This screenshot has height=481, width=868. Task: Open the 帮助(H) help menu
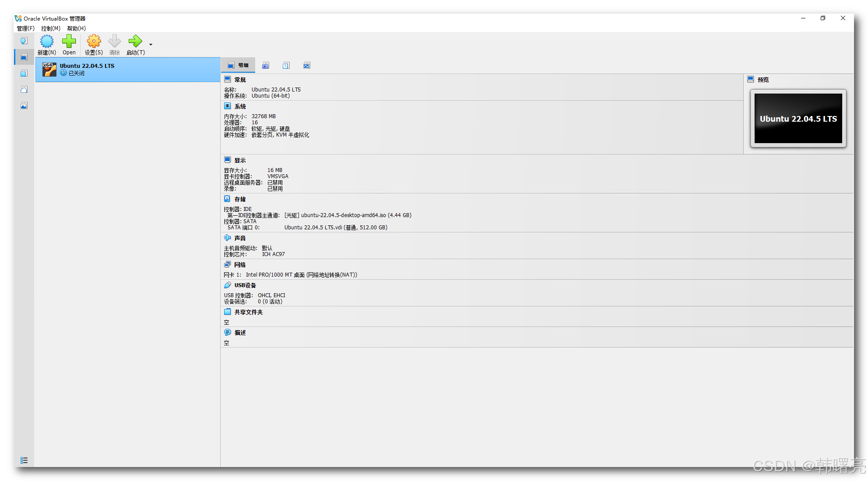pyautogui.click(x=76, y=28)
